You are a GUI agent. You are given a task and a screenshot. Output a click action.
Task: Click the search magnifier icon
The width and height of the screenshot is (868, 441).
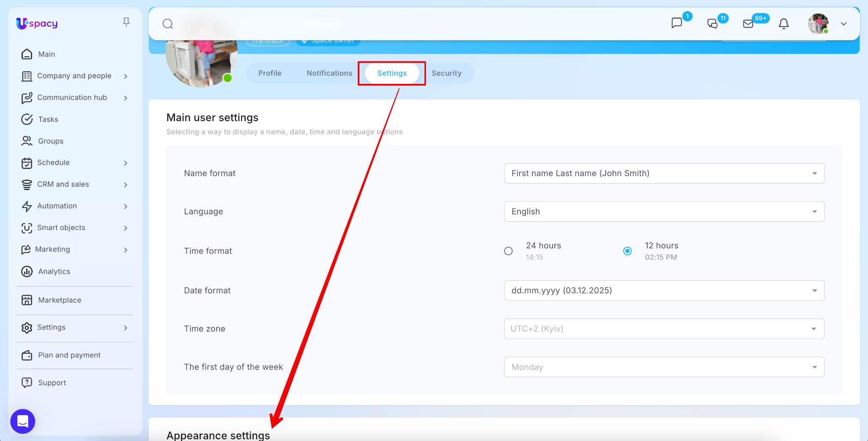(x=168, y=24)
